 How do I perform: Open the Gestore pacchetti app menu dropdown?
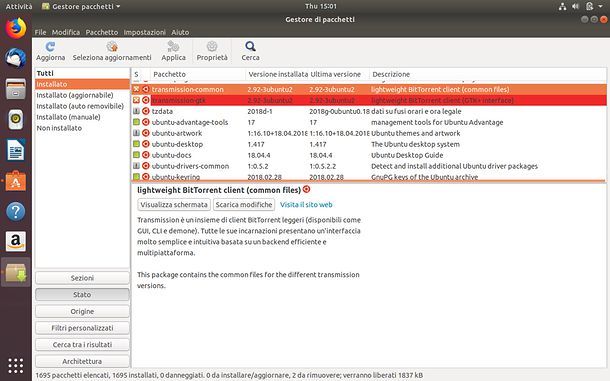[x=81, y=6]
